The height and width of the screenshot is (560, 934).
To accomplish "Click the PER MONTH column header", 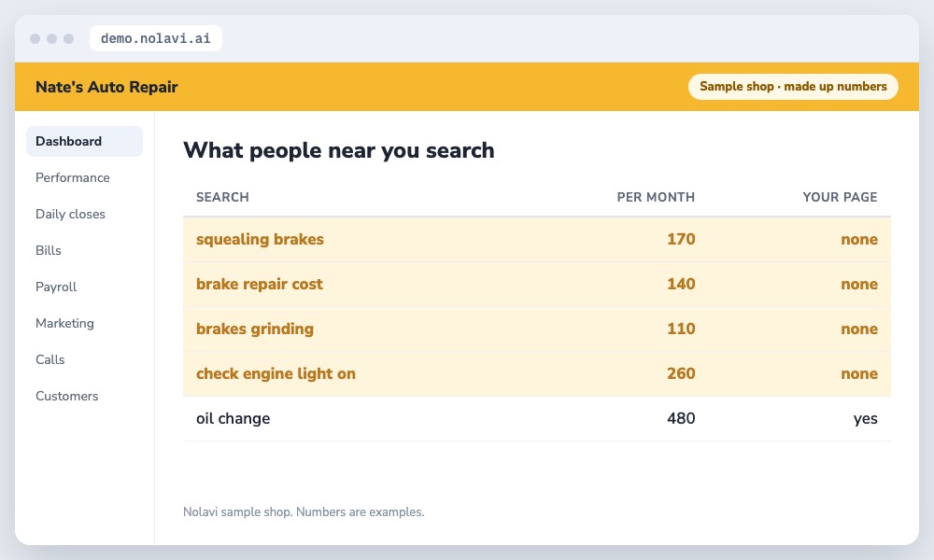I will pyautogui.click(x=656, y=197).
